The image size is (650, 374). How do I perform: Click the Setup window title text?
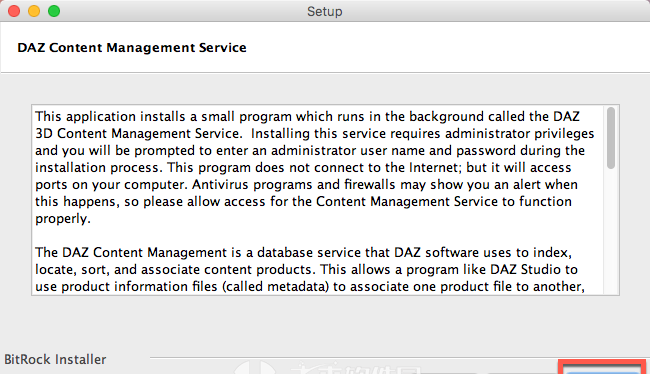pos(325,11)
